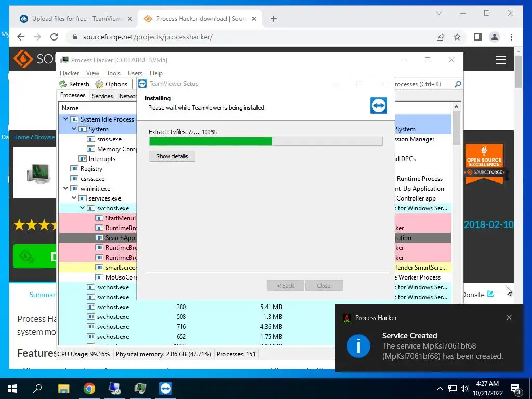This screenshot has width=532, height=399.
Task: Open the Users menu
Action: point(135,73)
